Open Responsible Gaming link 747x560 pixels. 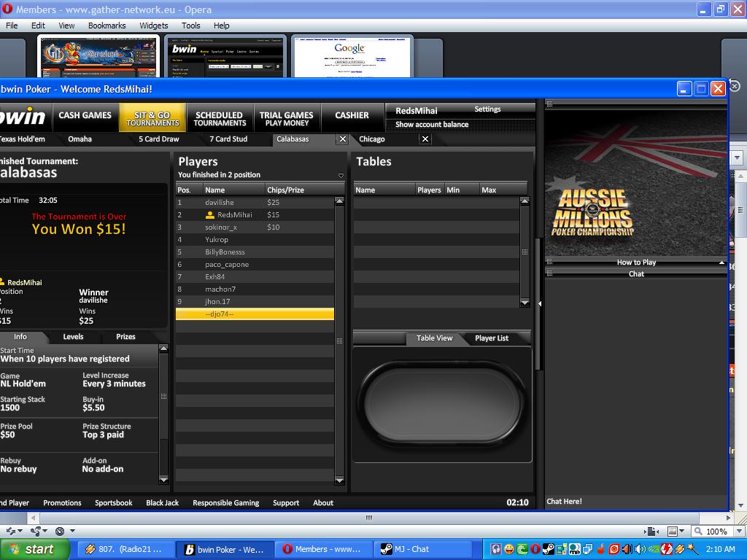coord(226,503)
